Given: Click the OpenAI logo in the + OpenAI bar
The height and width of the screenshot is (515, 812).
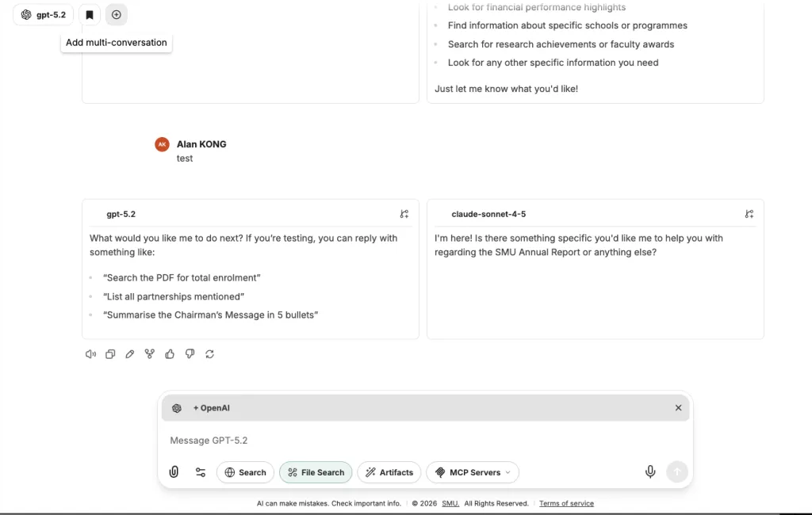Looking at the screenshot, I should (177, 408).
